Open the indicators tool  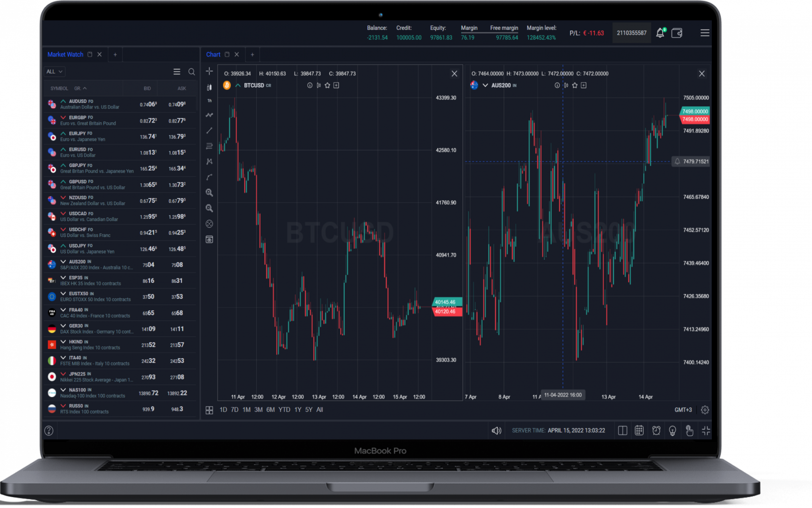(209, 115)
